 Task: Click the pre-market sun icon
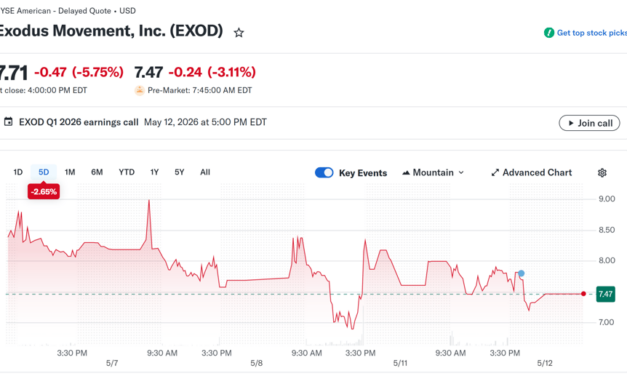click(x=139, y=90)
